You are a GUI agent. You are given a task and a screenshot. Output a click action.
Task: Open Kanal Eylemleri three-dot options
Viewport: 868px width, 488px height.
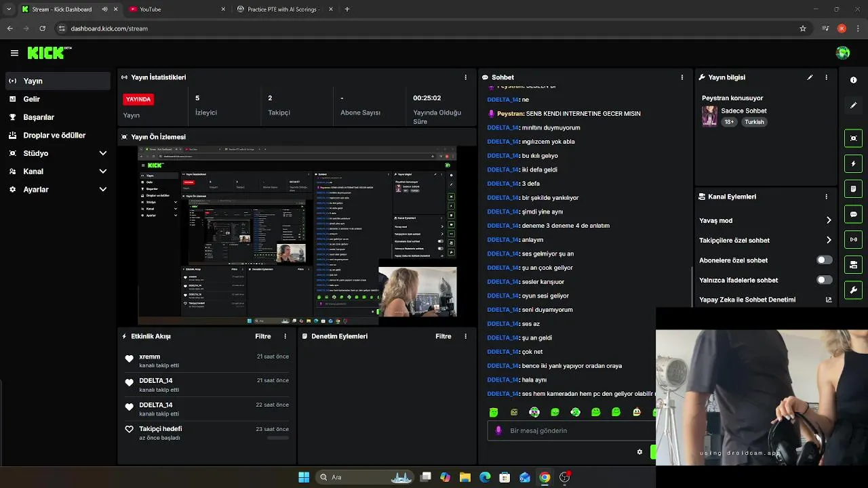826,197
